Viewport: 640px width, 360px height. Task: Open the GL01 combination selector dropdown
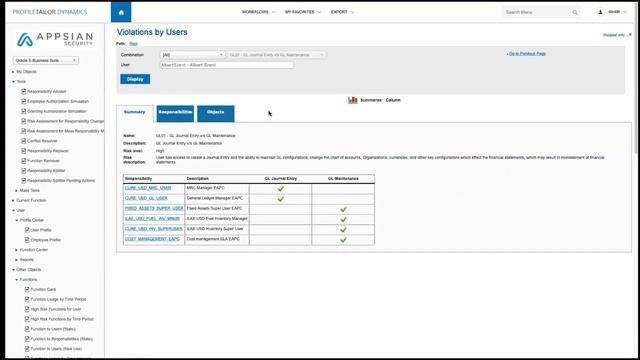click(276, 55)
